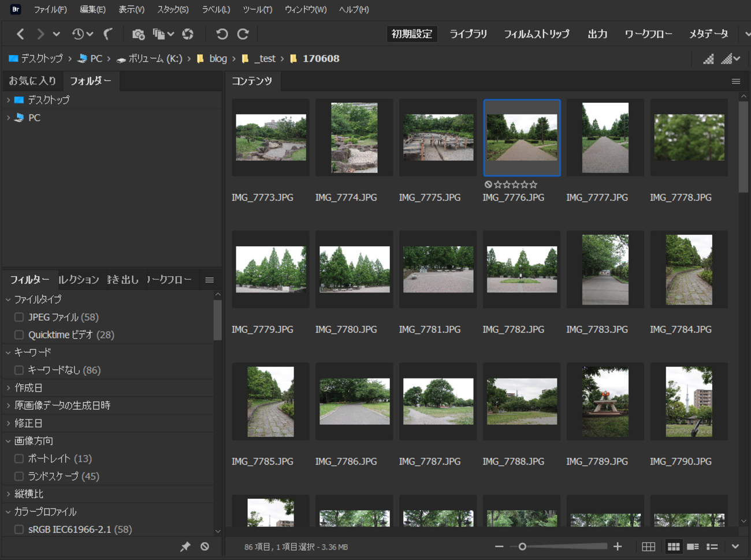Switch to the お気に入り tab

coord(32,81)
